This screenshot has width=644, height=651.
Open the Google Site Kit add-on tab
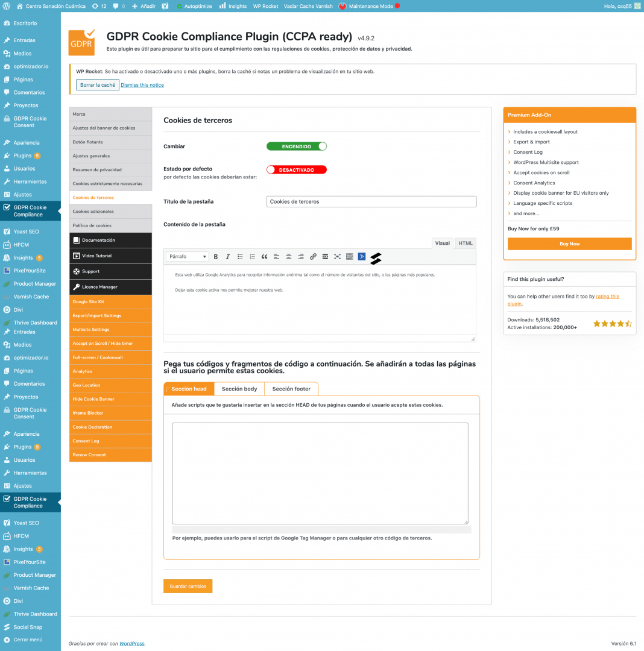coord(110,302)
